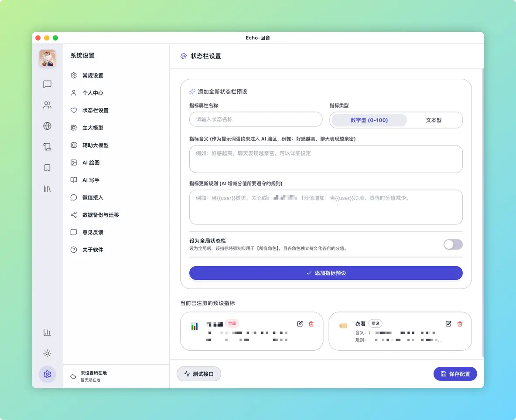Screen dimensions: 516x420
Task: Click the heart icon beside 状态栏设置
Action: coord(74,110)
